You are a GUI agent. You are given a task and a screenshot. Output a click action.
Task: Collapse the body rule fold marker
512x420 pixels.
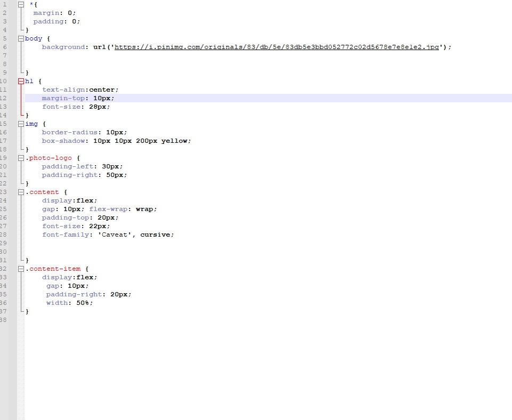tap(21, 38)
